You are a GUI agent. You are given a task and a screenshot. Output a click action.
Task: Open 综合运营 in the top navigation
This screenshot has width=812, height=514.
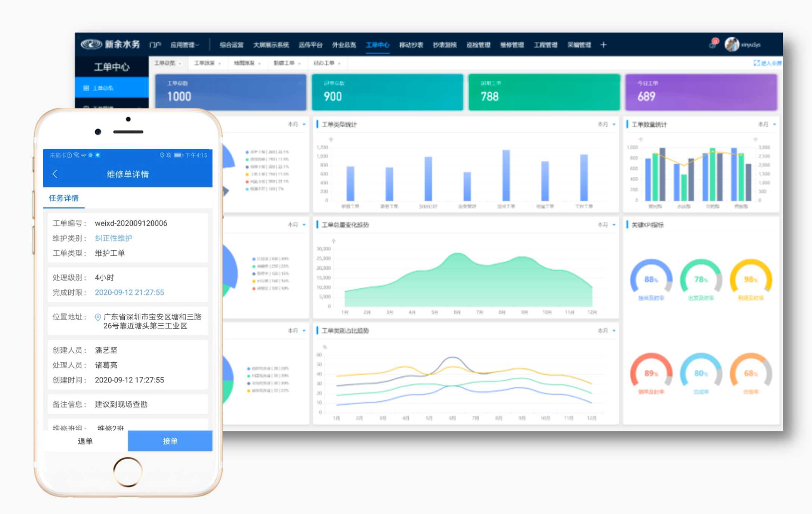point(231,45)
